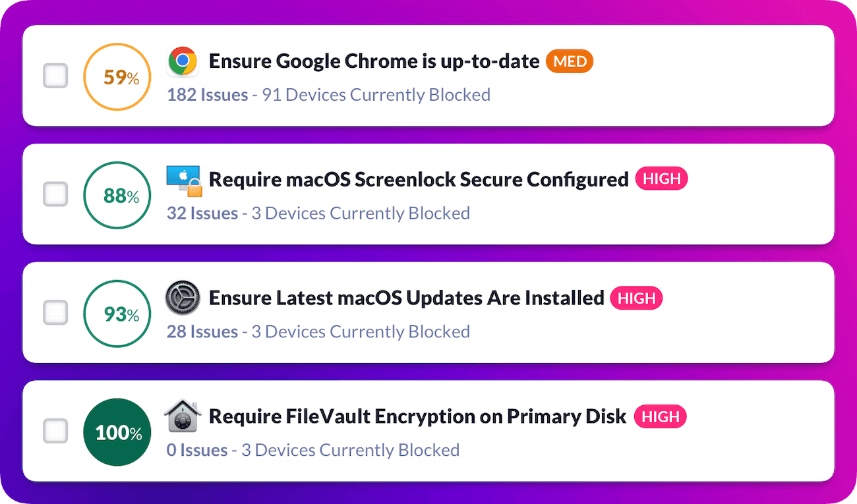This screenshot has height=504, width=857.
Task: Open the 0 Issues link
Action: coord(198,450)
